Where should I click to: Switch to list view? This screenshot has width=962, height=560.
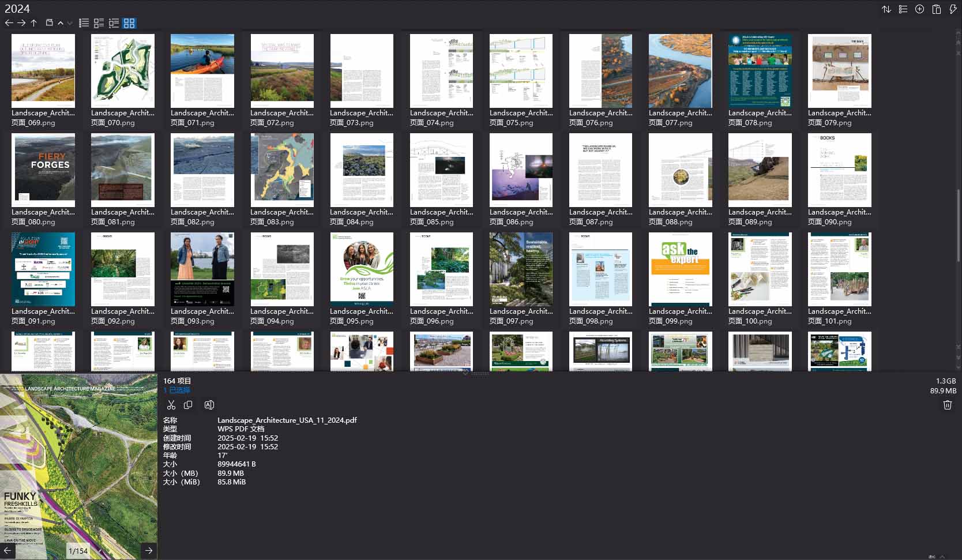tap(84, 23)
